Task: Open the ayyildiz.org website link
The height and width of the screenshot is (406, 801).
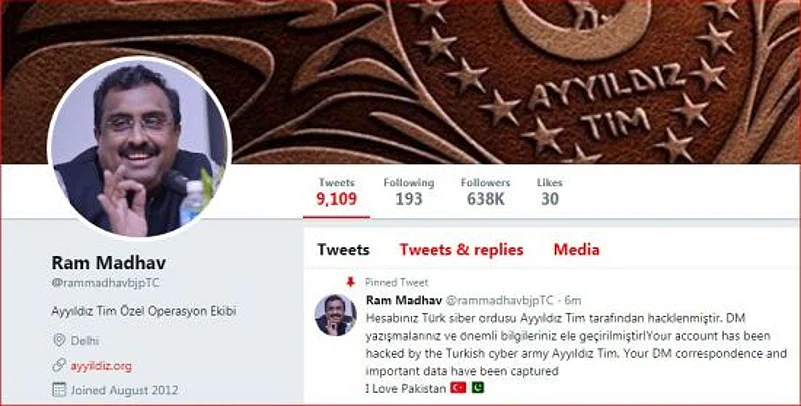Action: click(101, 366)
